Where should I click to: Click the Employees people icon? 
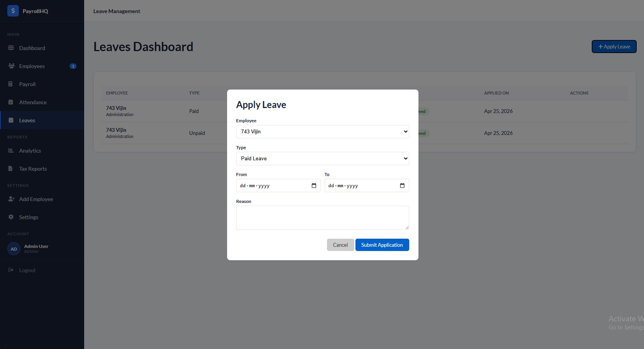click(12, 66)
